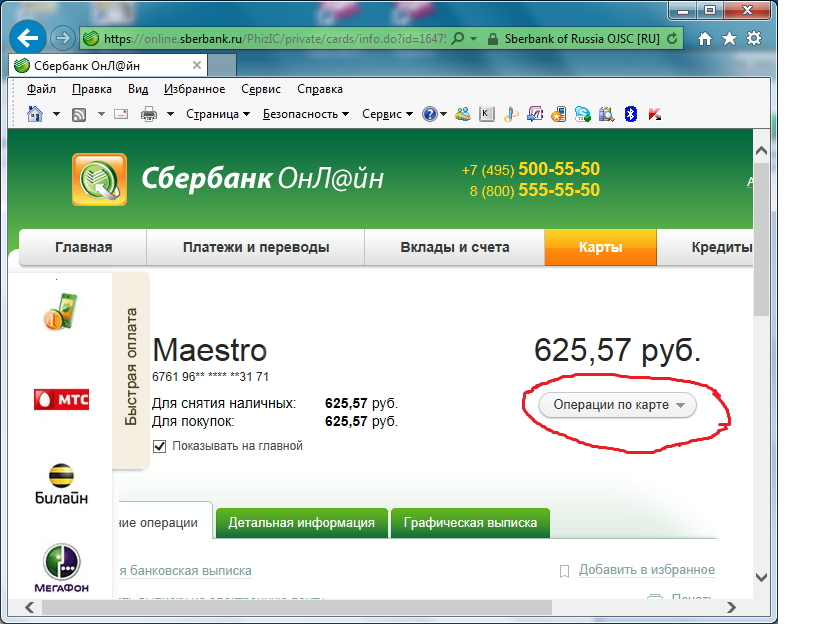Click the browser address URL field
The width and height of the screenshot is (819, 624).
pos(274,39)
